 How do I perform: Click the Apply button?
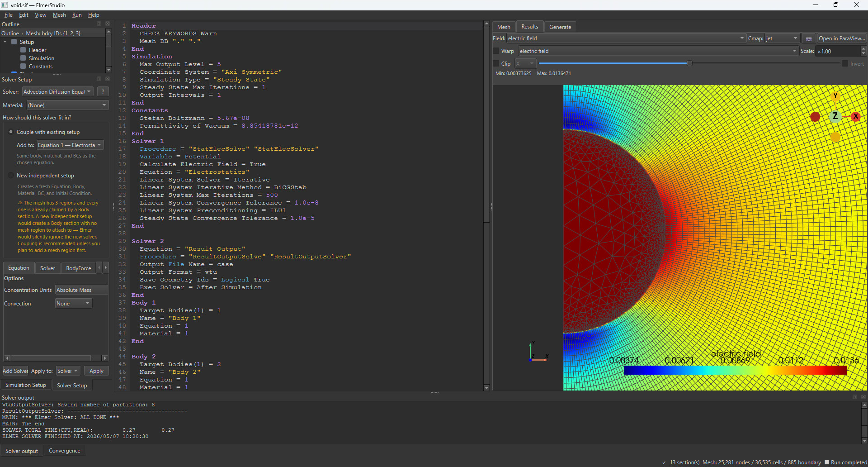click(96, 371)
